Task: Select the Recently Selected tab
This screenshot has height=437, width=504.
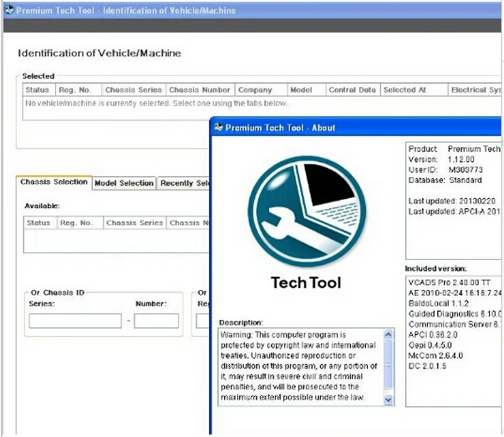Action: [x=184, y=183]
